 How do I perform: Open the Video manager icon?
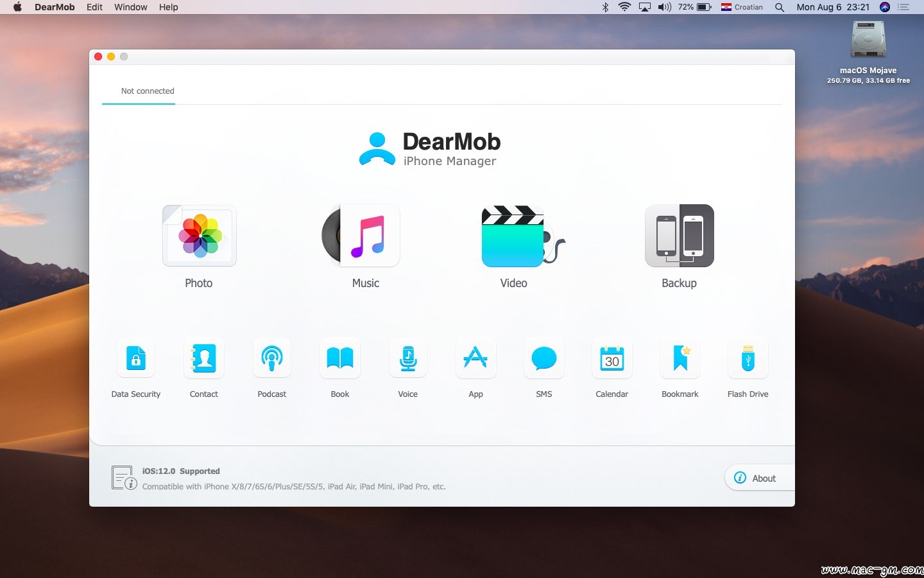[x=523, y=236]
